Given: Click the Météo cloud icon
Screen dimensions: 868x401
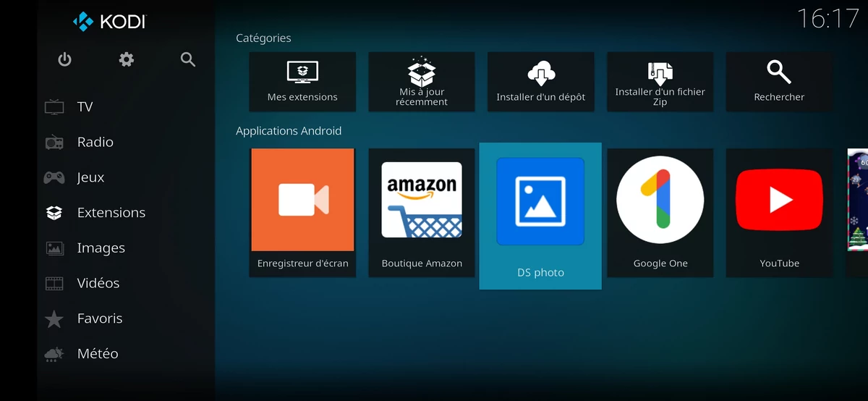Looking at the screenshot, I should pyautogui.click(x=54, y=354).
